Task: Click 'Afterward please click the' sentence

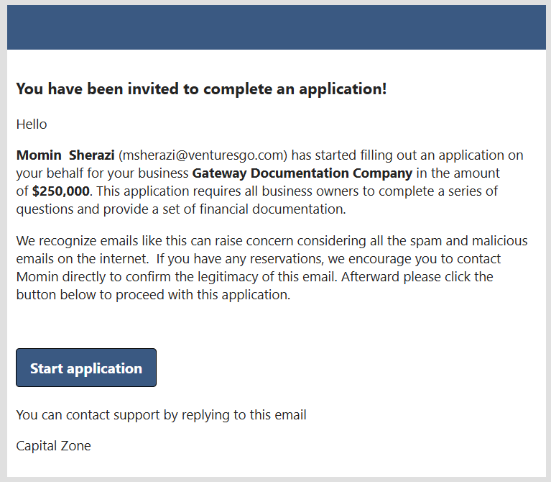Action: tap(417, 277)
